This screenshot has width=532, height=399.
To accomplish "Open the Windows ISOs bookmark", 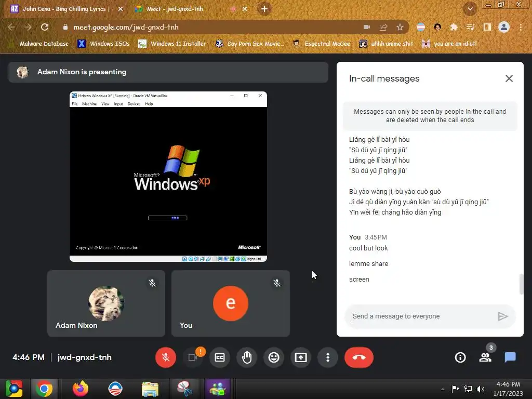I will coord(103,44).
